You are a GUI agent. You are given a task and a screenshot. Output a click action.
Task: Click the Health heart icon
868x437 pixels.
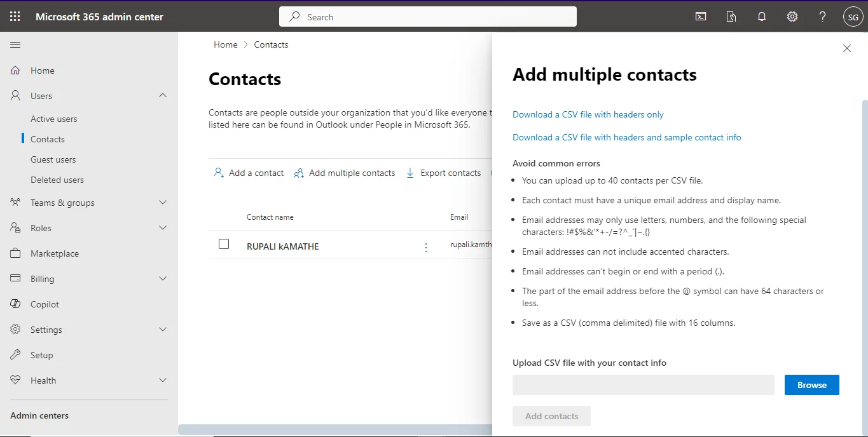pyautogui.click(x=16, y=380)
